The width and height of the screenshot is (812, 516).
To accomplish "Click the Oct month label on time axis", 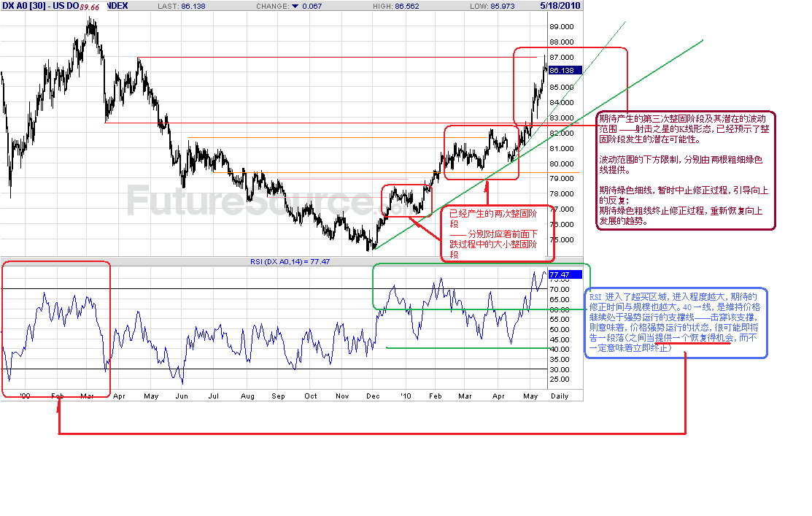I will pyautogui.click(x=311, y=396).
